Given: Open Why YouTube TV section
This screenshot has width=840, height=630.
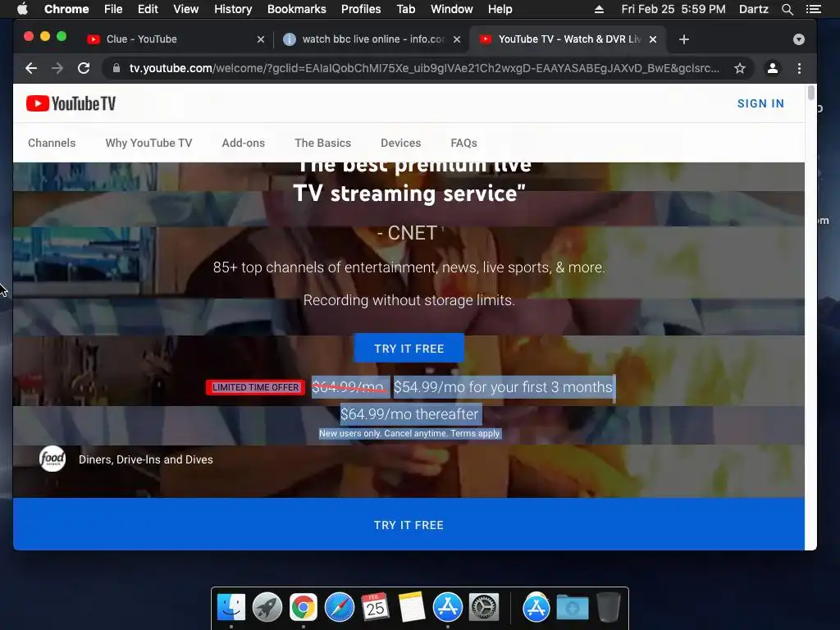Looking at the screenshot, I should pos(148,143).
